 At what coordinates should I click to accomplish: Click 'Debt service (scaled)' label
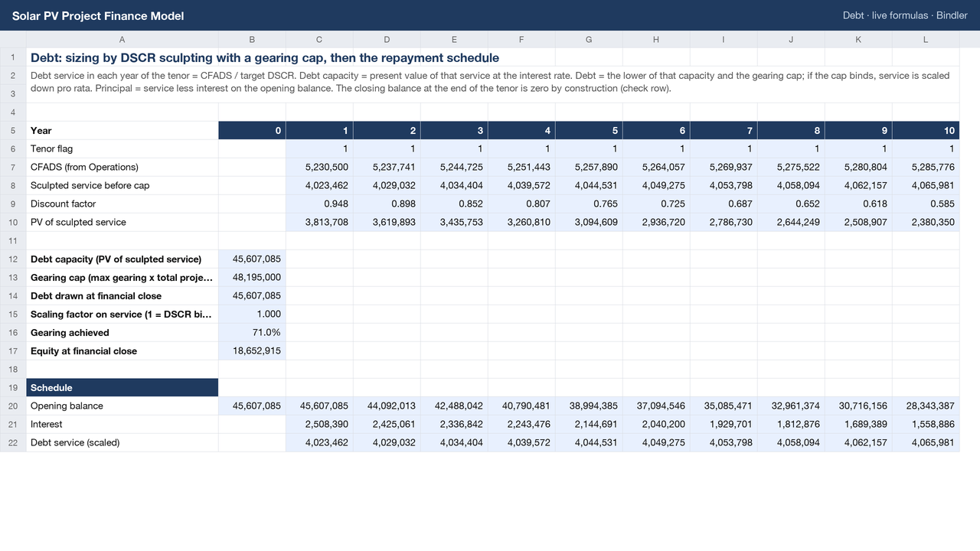click(75, 442)
